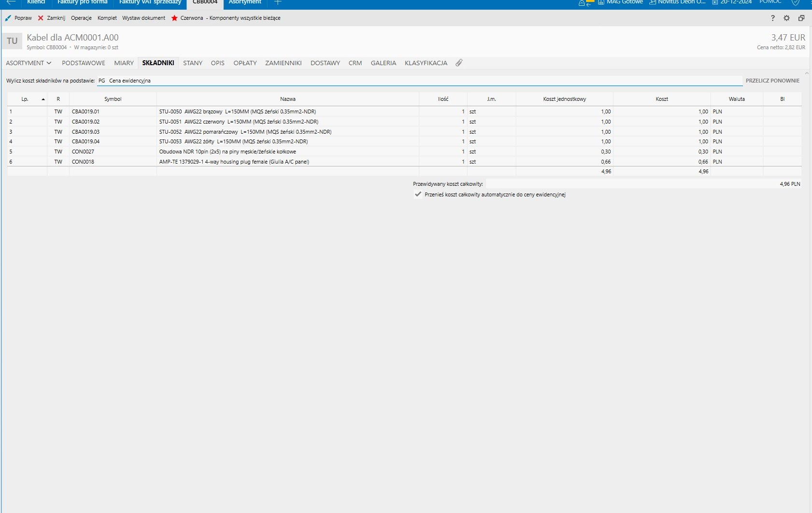This screenshot has width=812, height=513.
Task: Click the Popraw brush icon
Action: 8,18
